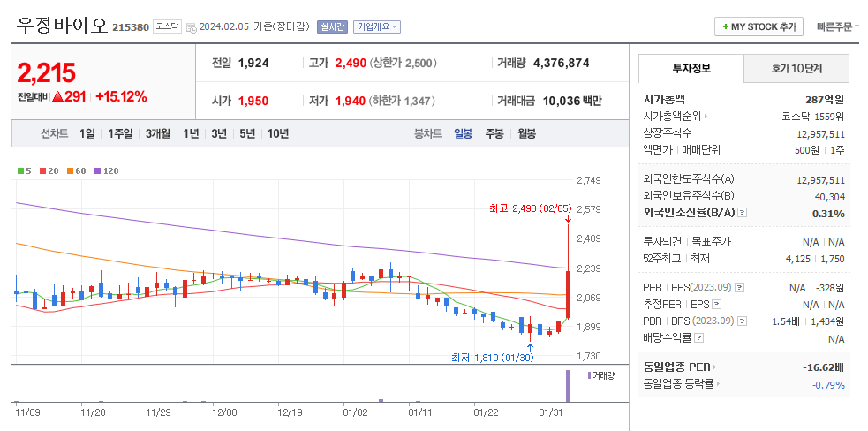Screen dimensions: 868x431
Task: Click the 외국인보유주식수(B) value 40,304
Action: (830, 196)
